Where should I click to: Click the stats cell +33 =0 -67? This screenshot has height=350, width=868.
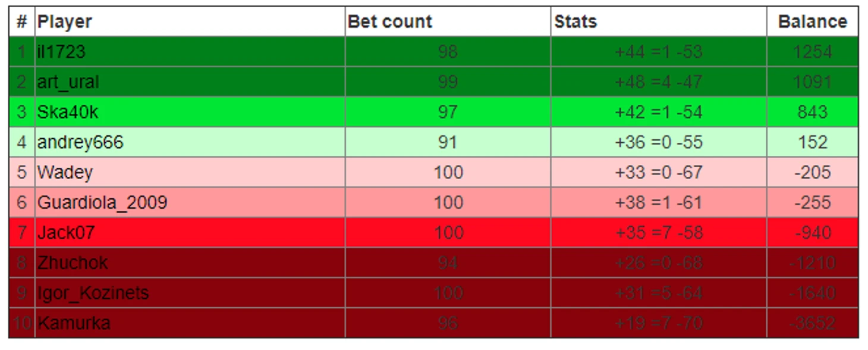(x=659, y=173)
